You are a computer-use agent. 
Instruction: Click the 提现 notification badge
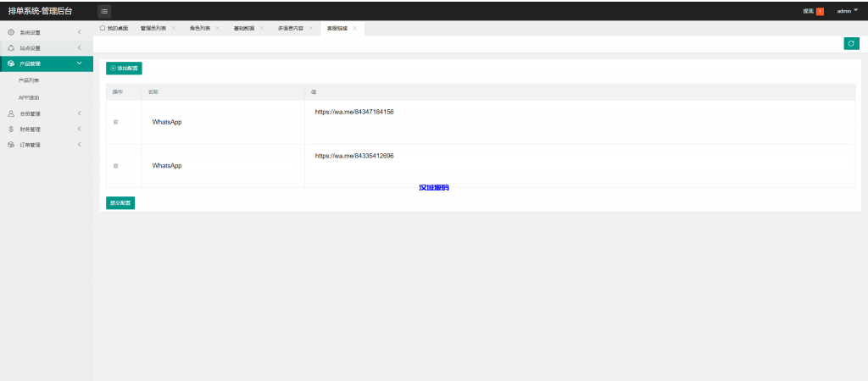point(820,11)
